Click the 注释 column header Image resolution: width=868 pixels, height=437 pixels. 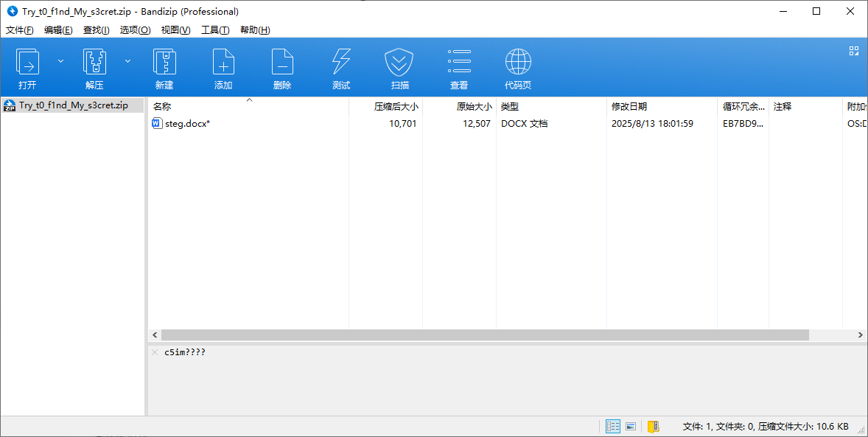click(805, 106)
